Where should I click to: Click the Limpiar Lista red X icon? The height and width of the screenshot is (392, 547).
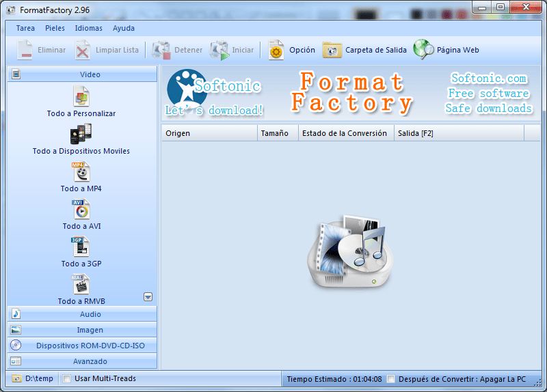click(x=82, y=50)
